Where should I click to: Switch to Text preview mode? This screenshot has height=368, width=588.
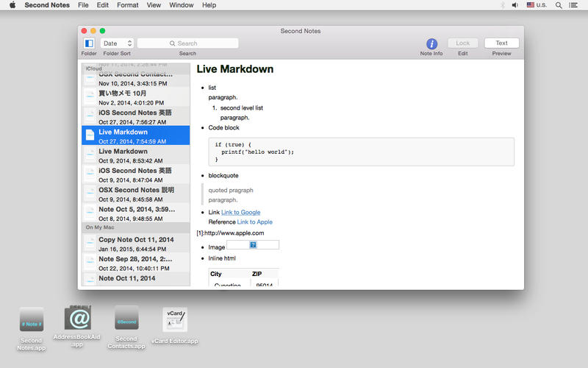point(501,43)
